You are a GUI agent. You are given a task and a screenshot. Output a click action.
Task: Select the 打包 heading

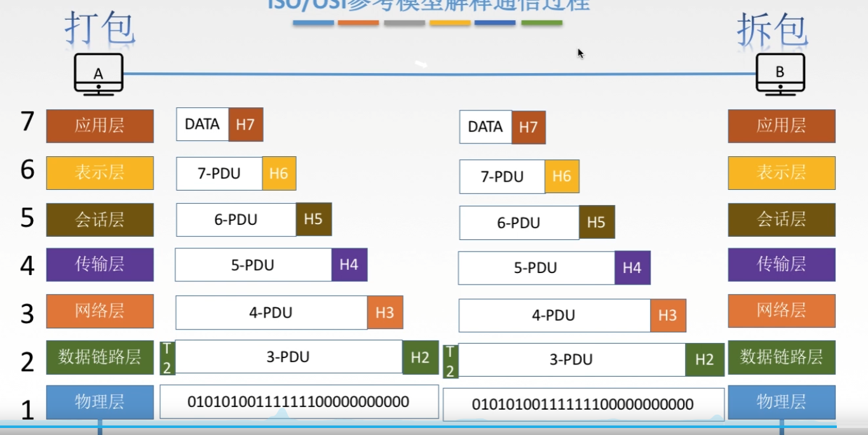pos(100,29)
